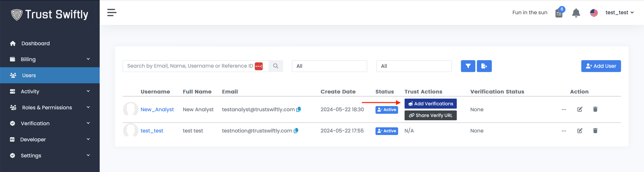Go to Dashboard in sidebar
This screenshot has width=644, height=172.
pos(35,43)
